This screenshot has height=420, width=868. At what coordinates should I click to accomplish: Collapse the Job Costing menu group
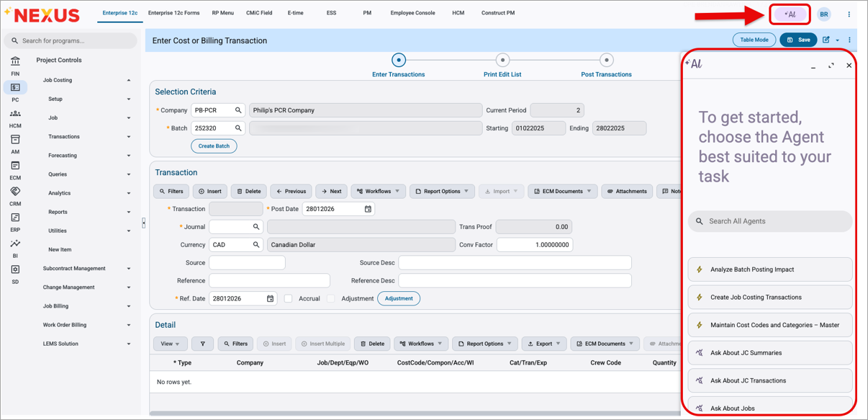[x=129, y=80]
